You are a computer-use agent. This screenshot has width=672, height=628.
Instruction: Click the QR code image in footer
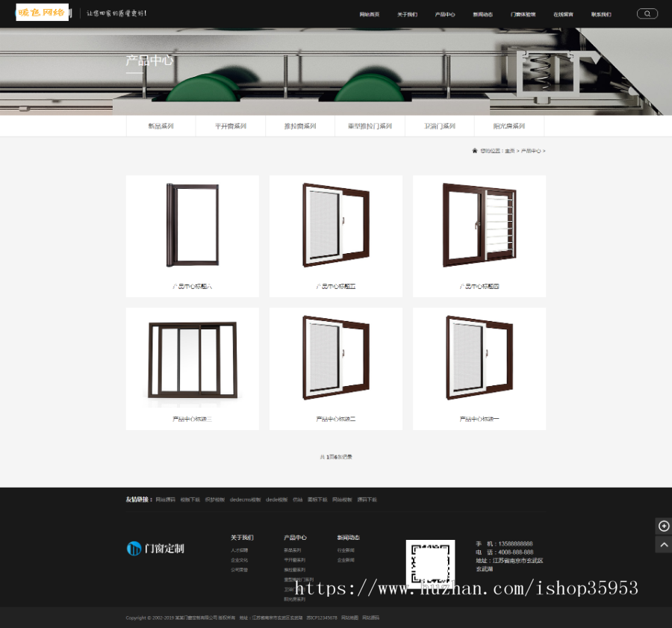pos(430,563)
